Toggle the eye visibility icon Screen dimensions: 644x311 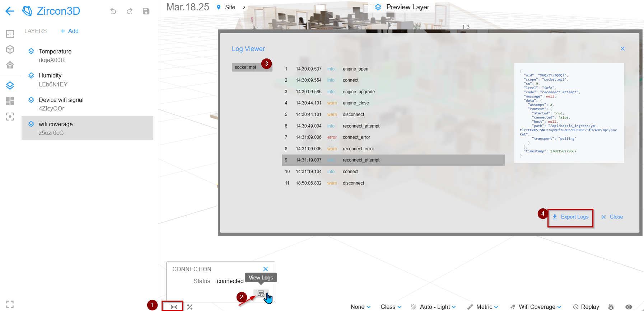[x=629, y=307]
